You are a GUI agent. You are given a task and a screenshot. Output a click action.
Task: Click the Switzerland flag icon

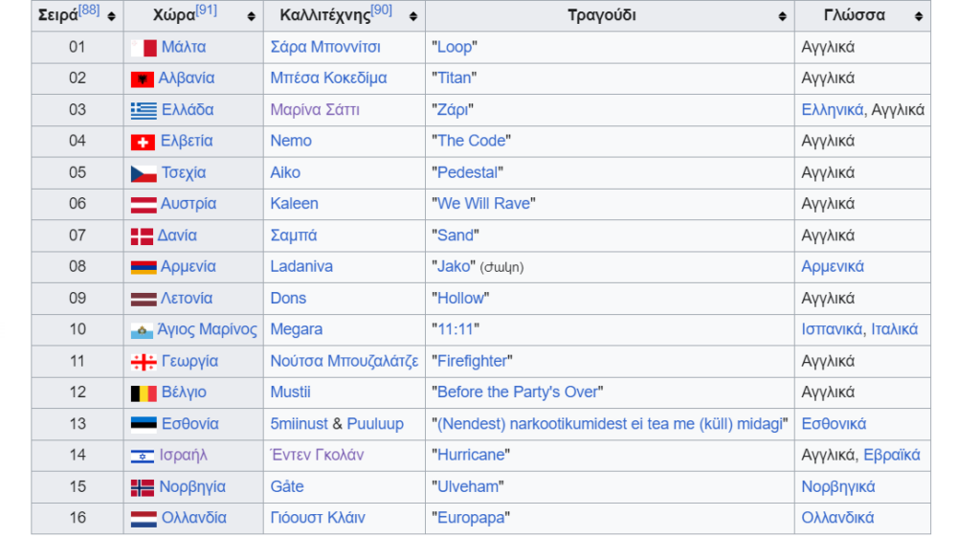pos(143,142)
